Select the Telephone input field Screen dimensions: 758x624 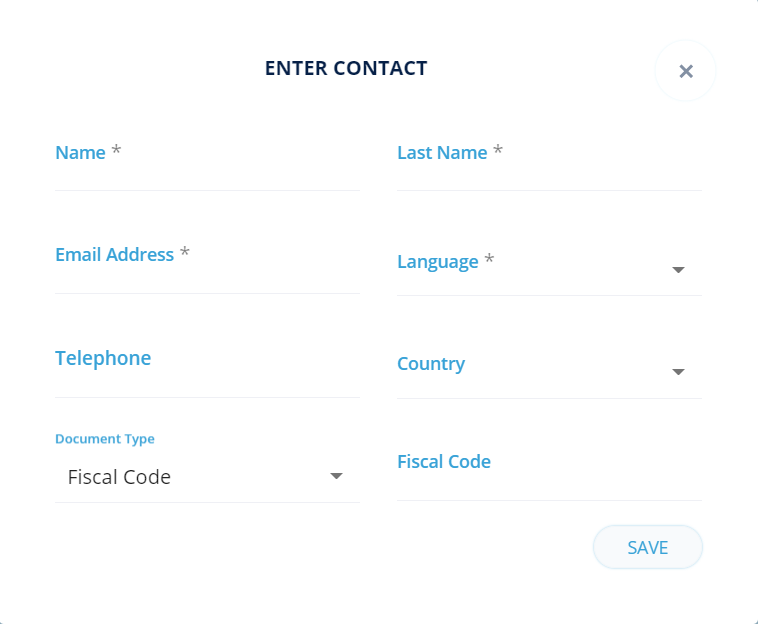[x=207, y=376]
